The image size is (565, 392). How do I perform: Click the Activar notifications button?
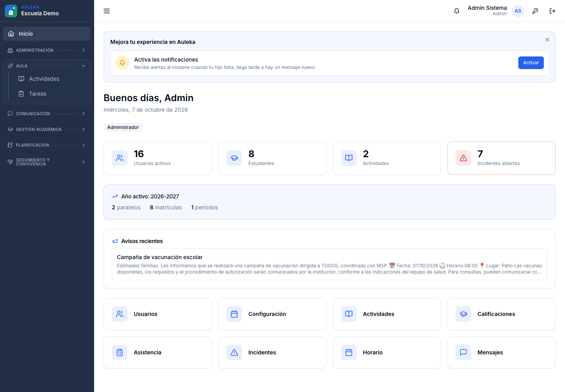point(531,63)
